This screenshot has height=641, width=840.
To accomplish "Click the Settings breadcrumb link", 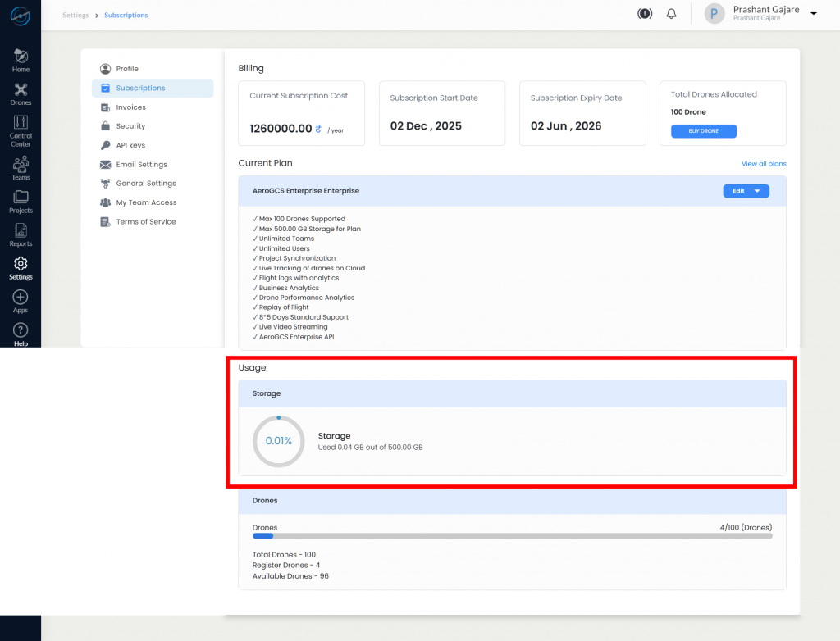I will [75, 16].
